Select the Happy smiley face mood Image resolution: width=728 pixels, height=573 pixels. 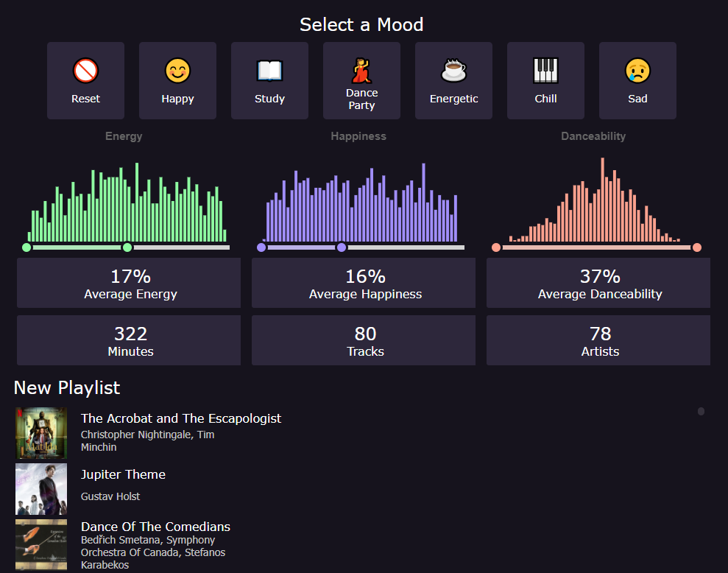[177, 71]
